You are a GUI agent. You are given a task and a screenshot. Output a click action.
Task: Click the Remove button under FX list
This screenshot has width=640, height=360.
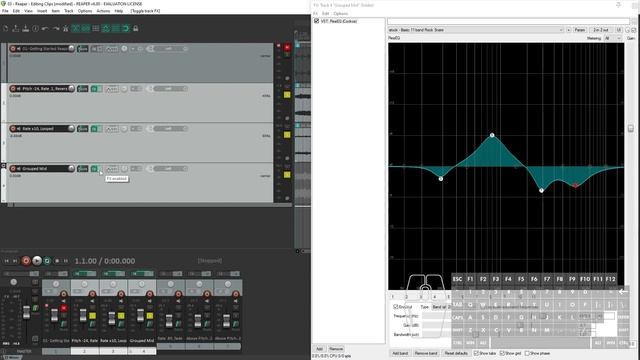point(336,349)
